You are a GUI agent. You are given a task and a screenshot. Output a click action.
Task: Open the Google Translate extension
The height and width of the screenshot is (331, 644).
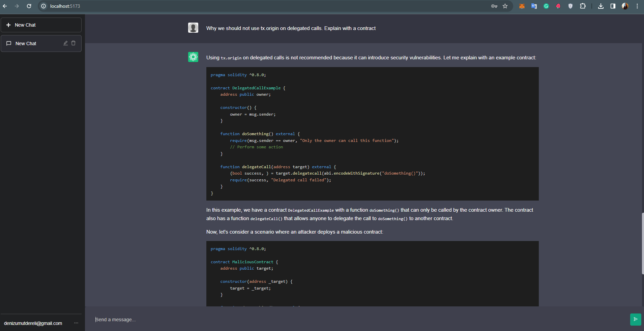[x=534, y=6]
